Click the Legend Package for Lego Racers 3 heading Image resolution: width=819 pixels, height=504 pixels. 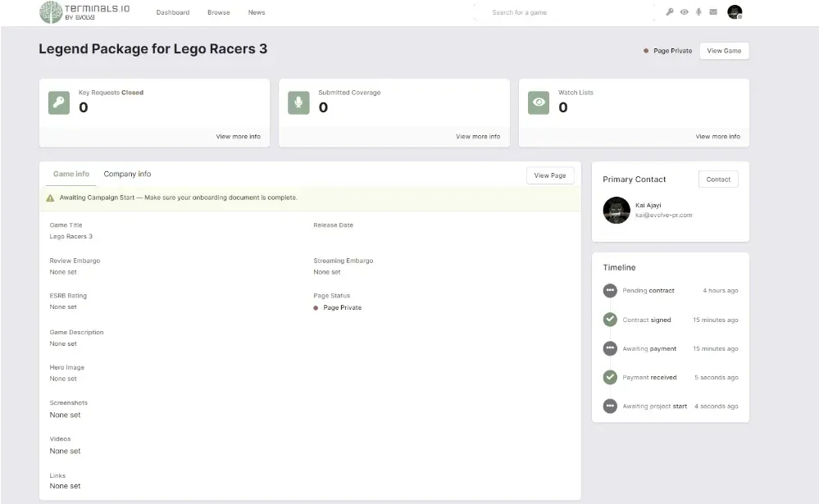(153, 48)
